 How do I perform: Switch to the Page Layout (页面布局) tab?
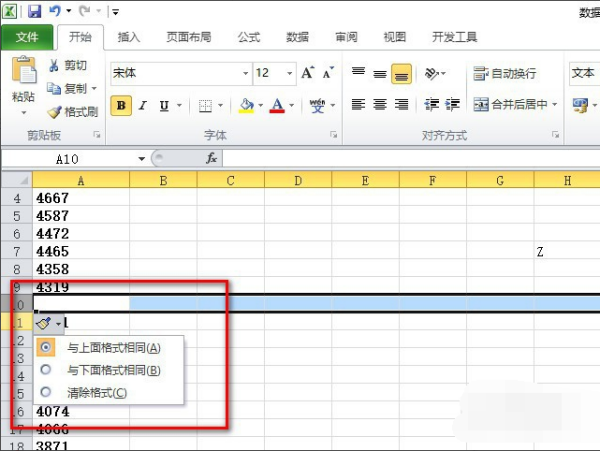click(x=189, y=37)
